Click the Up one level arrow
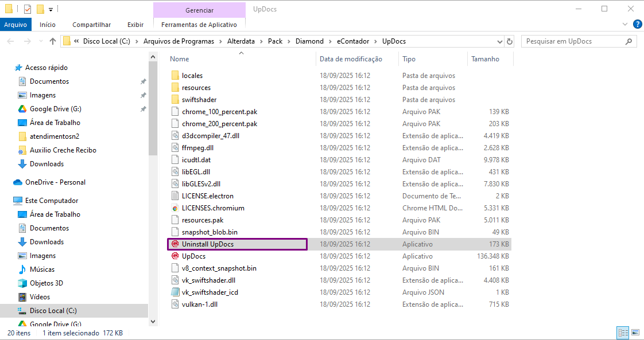Viewport: 644px width, 340px height. point(53,41)
